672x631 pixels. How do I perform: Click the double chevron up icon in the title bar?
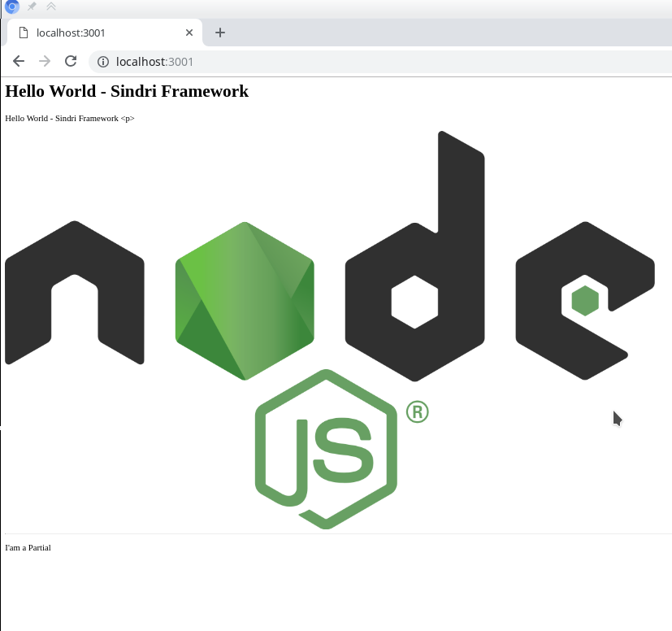[51, 7]
